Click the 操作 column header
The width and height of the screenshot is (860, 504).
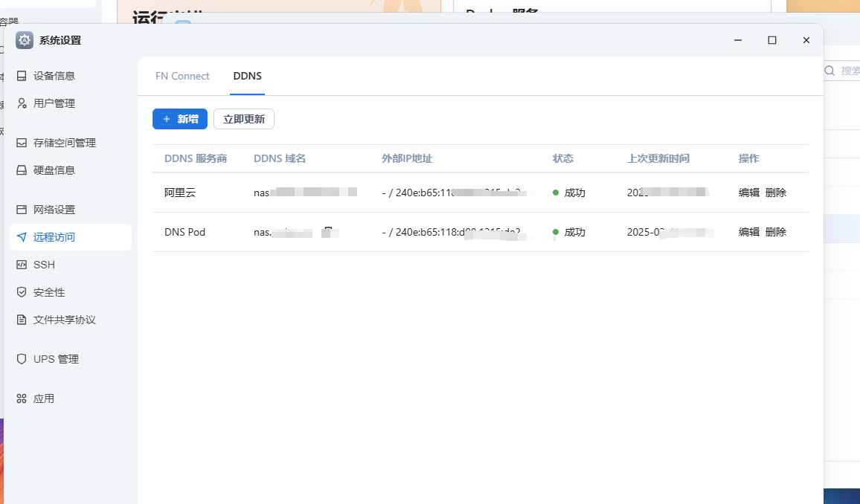point(748,158)
